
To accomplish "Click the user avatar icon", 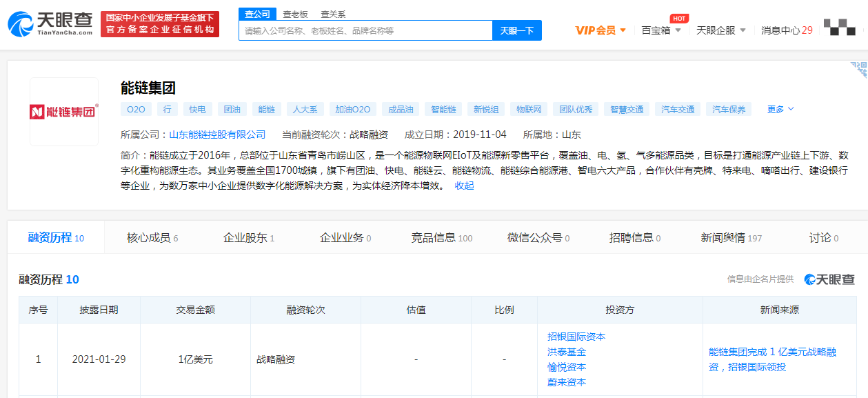I will tap(839, 28).
